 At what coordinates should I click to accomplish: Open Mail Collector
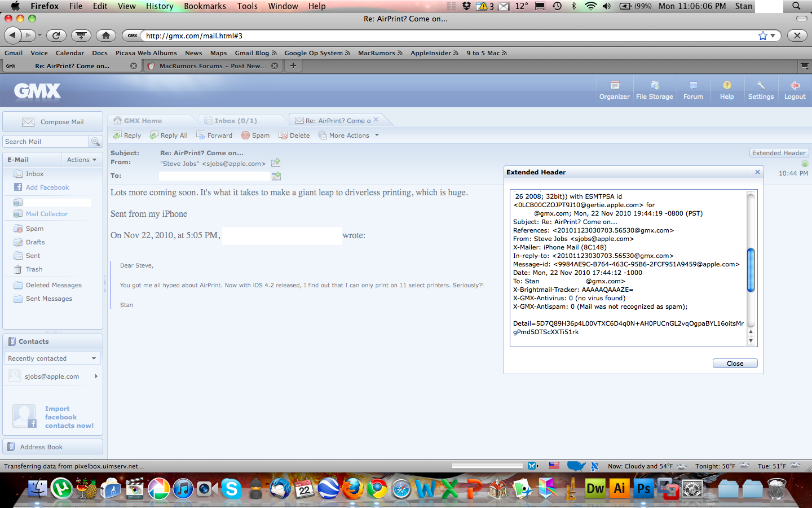coord(46,214)
